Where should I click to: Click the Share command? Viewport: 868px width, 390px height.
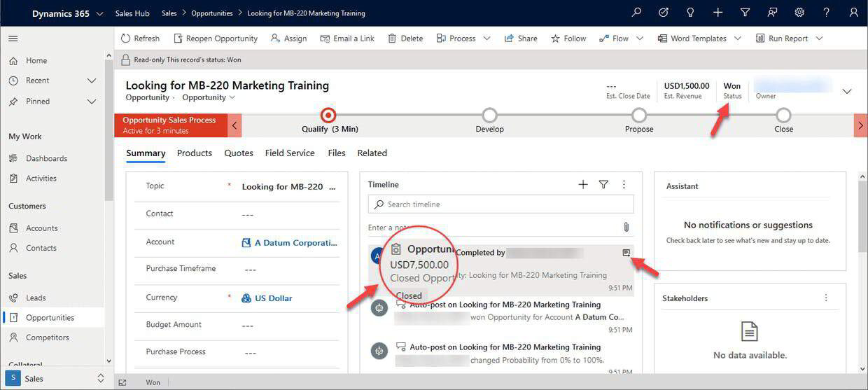tap(521, 39)
